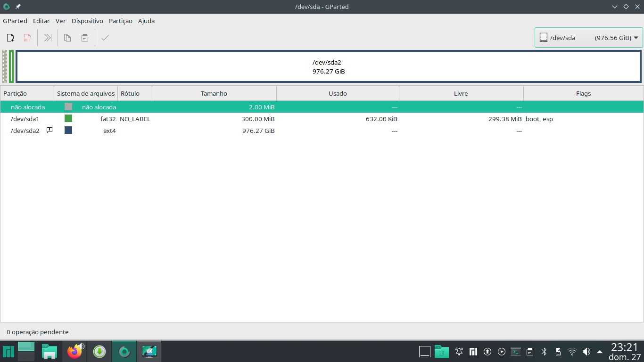Click the Manjaro settings tray icon

coord(473,352)
